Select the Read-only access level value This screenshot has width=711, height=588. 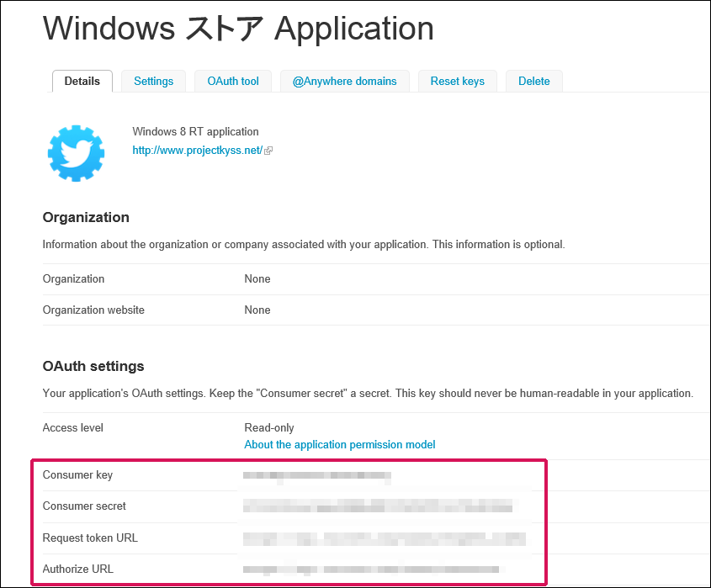click(269, 427)
